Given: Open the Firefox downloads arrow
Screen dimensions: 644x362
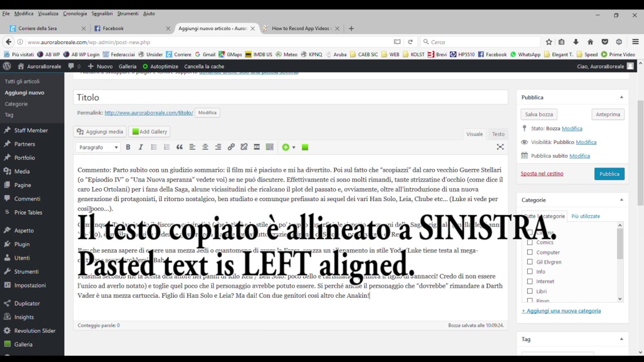Looking at the screenshot, I should 576,42.
